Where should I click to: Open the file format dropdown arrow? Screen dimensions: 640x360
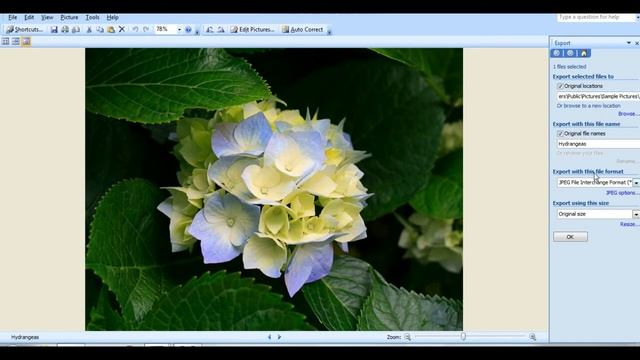(636, 182)
